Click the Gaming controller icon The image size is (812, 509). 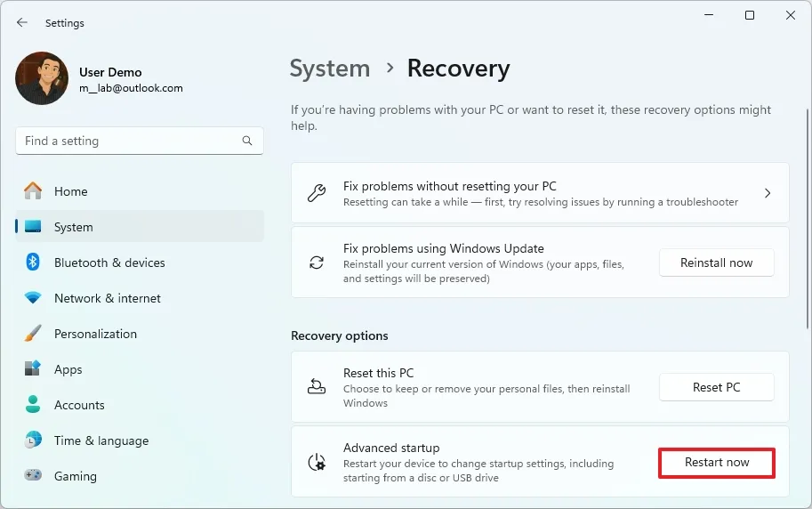(33, 475)
